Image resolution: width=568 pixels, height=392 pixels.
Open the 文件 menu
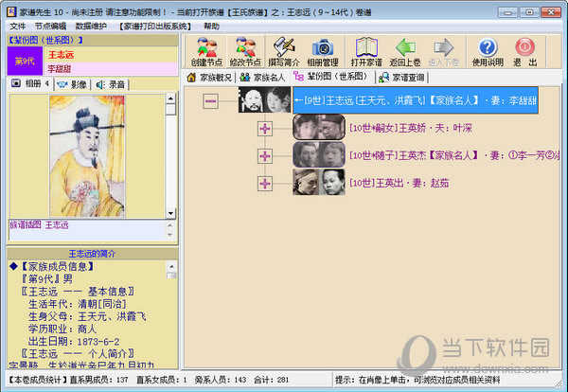(x=17, y=27)
